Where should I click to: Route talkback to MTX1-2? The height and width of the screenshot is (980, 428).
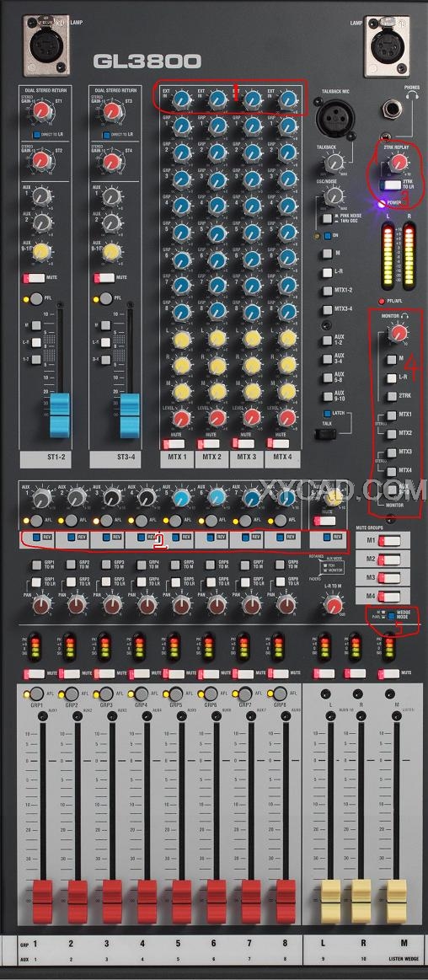[328, 292]
